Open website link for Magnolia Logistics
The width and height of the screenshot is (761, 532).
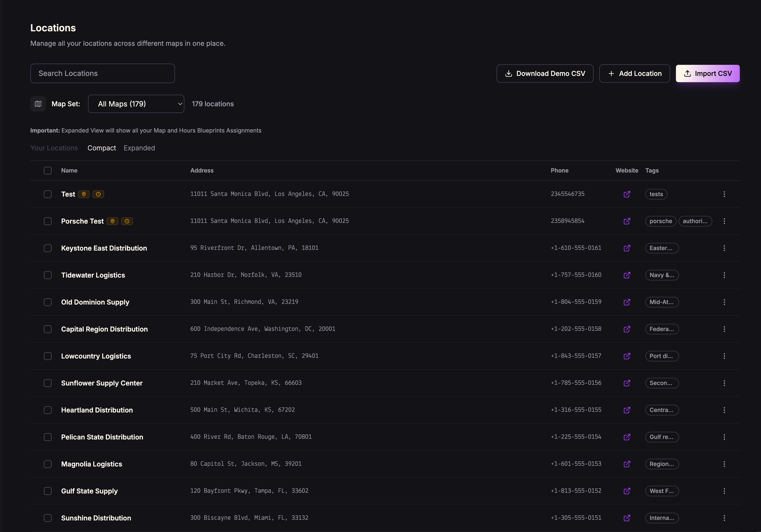tap(627, 464)
